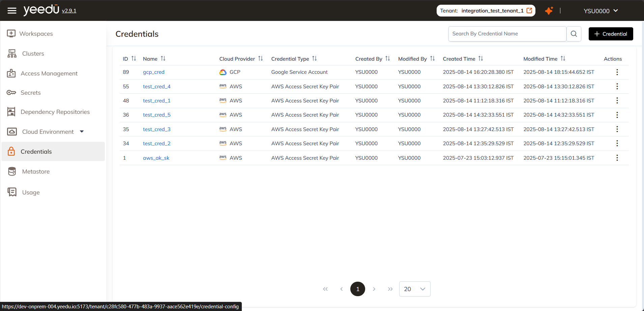Click the search magnifier icon

[574, 34]
